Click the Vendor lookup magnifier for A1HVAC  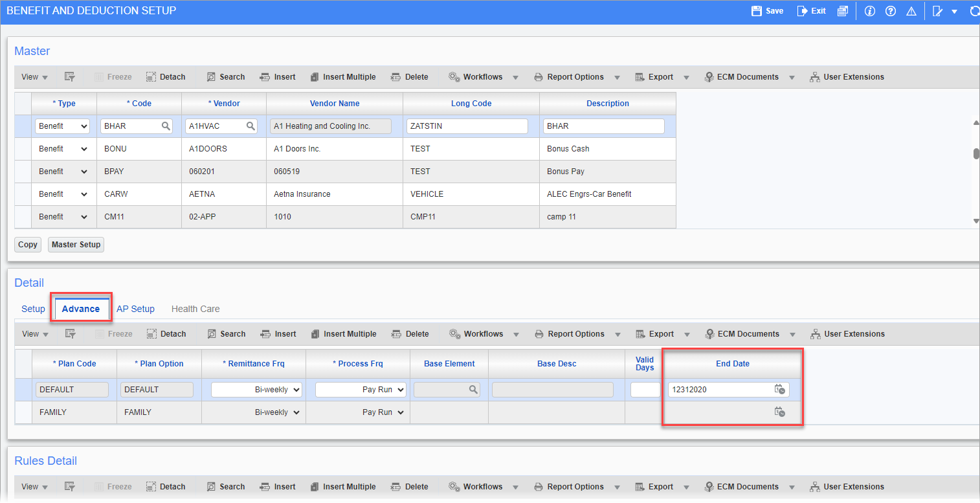tap(251, 126)
